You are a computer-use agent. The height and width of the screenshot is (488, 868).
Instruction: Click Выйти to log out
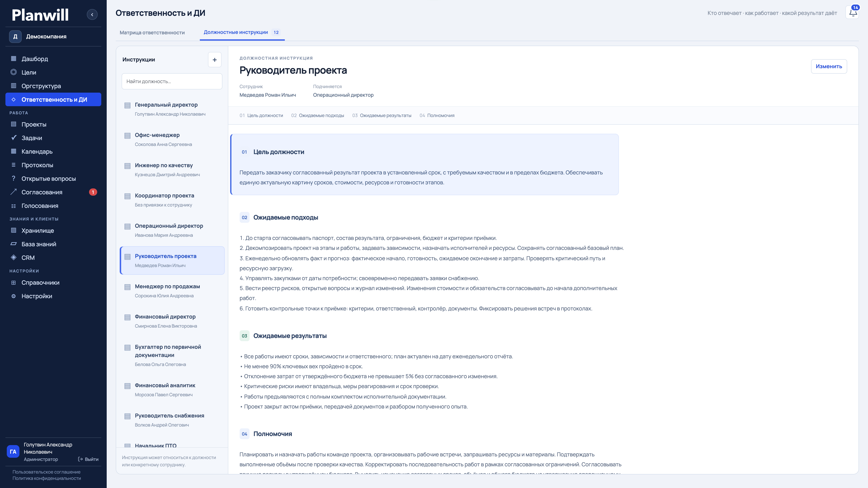coord(88,459)
